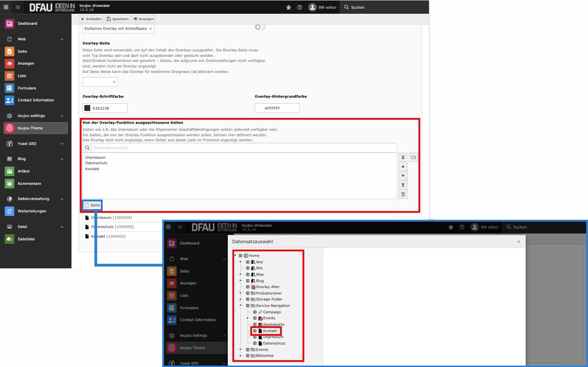Click the Seite button below the list

[92, 205]
